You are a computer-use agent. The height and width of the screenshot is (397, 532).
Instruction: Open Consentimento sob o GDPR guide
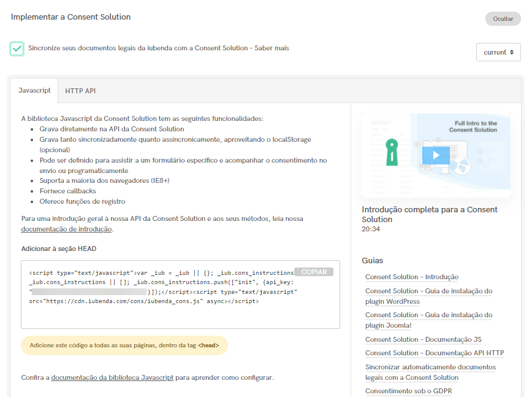408,391
